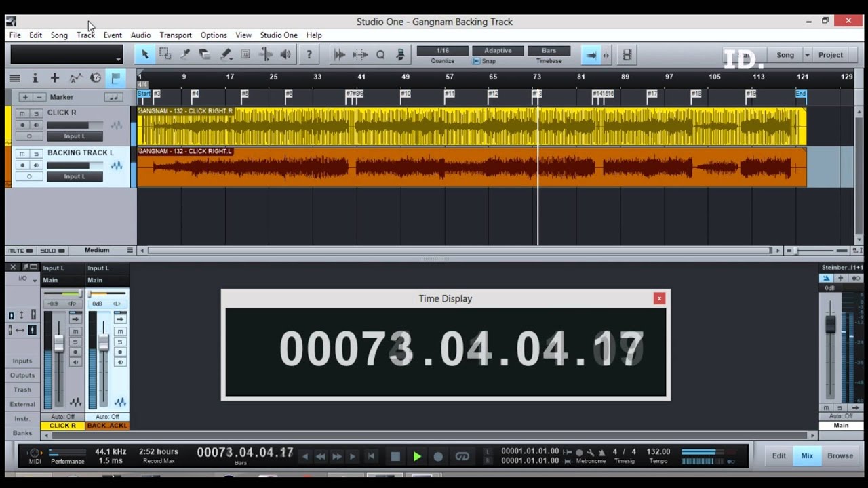This screenshot has width=868, height=488.
Task: Switch to the Mix view tab
Action: 807,455
